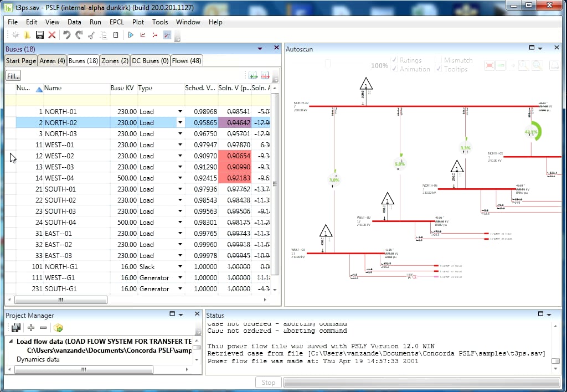Collapse the Load flow data tree node

(x=11, y=341)
